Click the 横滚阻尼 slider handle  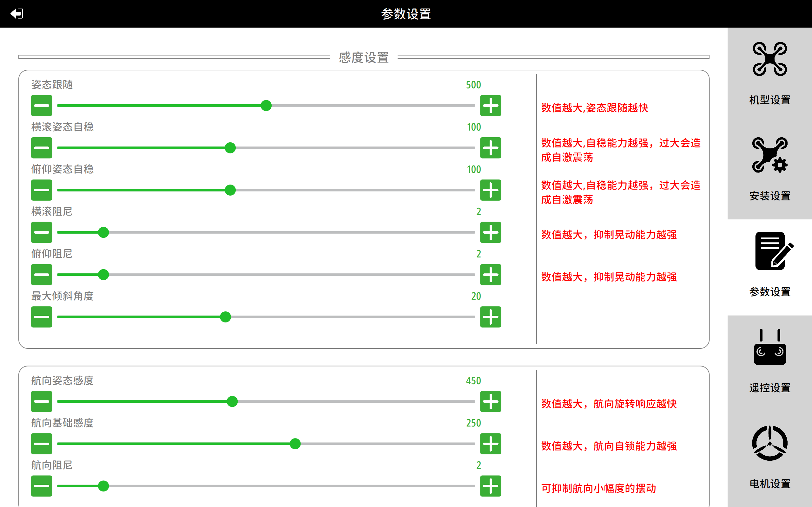point(103,232)
